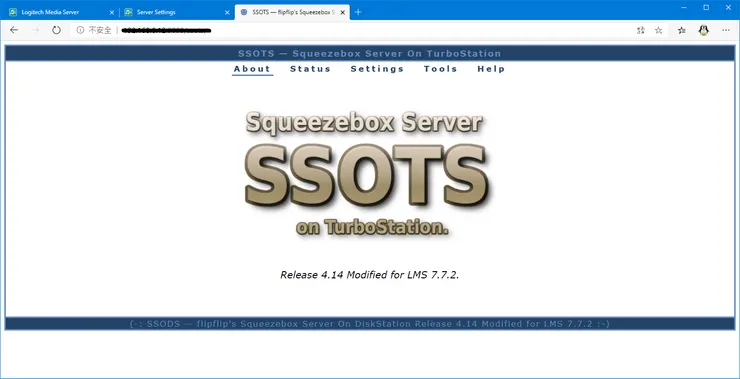Viewport: 740px width, 379px height.
Task: Open the About page tab
Action: pos(252,69)
